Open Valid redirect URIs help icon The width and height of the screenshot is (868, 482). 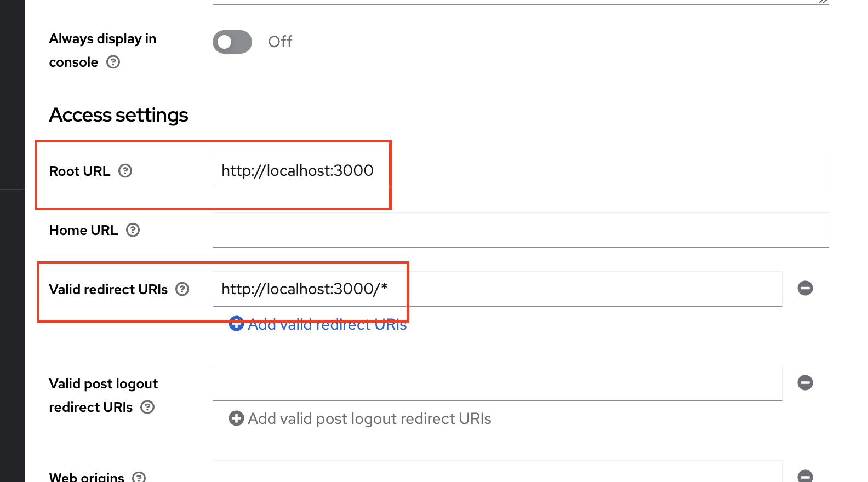pos(182,289)
